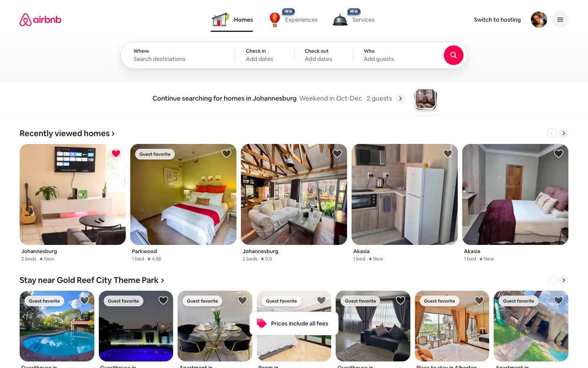Toggle the wishlist heart on the Parkwood listing

click(227, 154)
